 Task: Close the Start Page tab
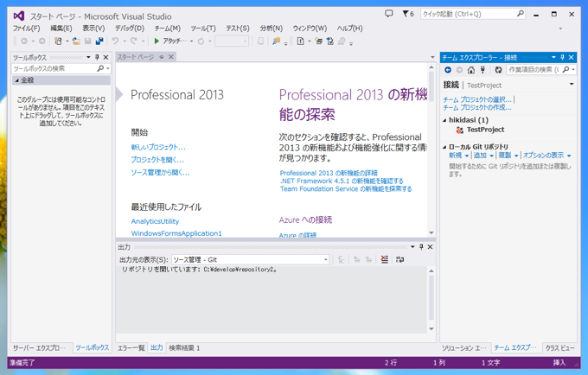click(171, 57)
